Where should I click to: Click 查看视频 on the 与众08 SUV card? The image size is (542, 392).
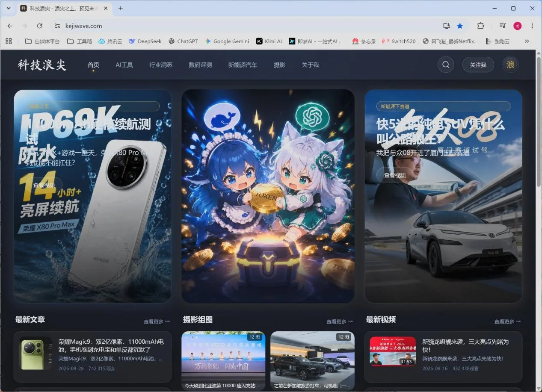pyautogui.click(x=395, y=175)
